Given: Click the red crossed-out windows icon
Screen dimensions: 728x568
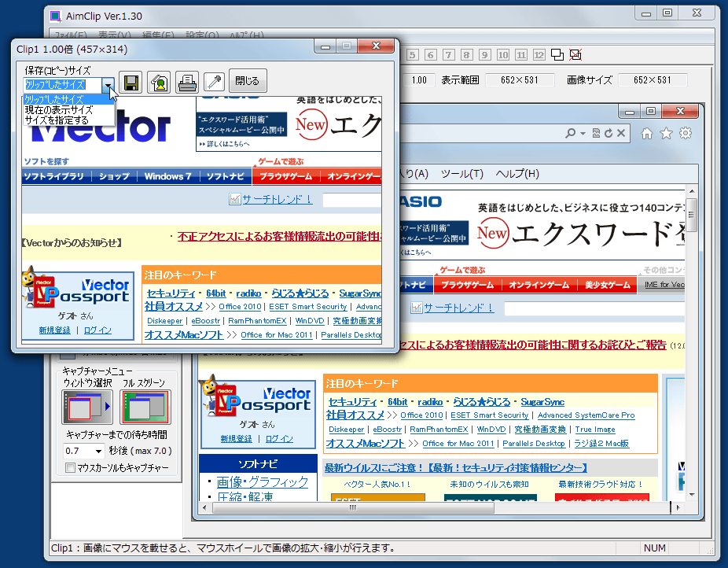Looking at the screenshot, I should point(575,55).
